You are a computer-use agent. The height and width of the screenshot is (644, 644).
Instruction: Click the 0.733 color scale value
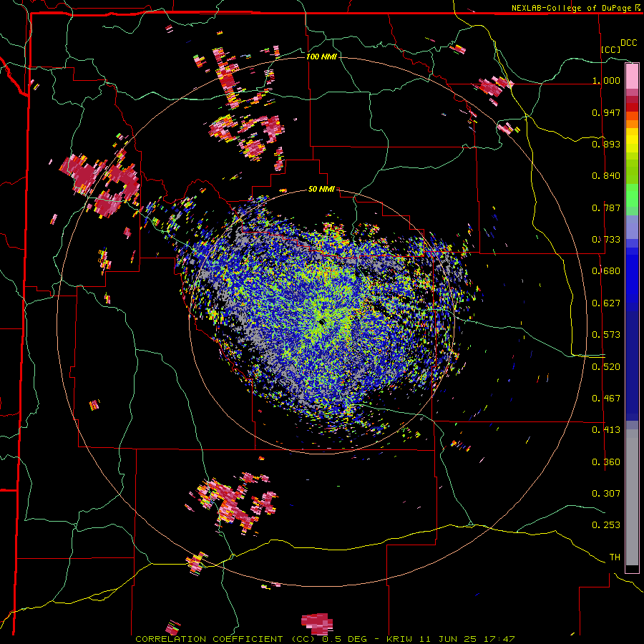pyautogui.click(x=606, y=240)
